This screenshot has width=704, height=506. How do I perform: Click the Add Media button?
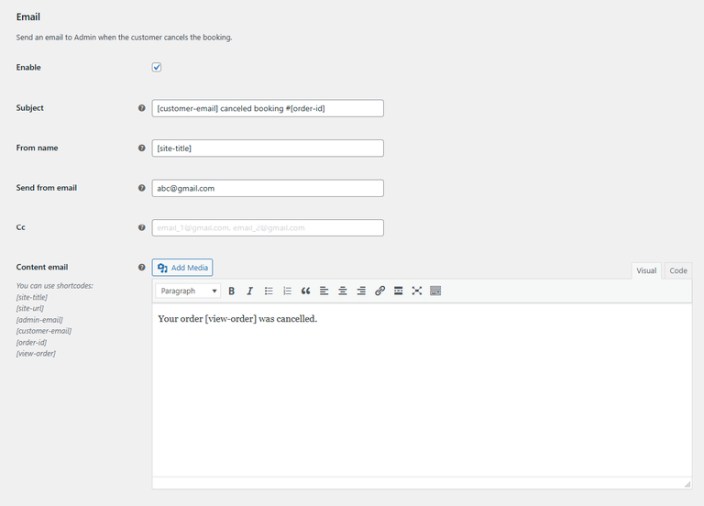tap(182, 268)
